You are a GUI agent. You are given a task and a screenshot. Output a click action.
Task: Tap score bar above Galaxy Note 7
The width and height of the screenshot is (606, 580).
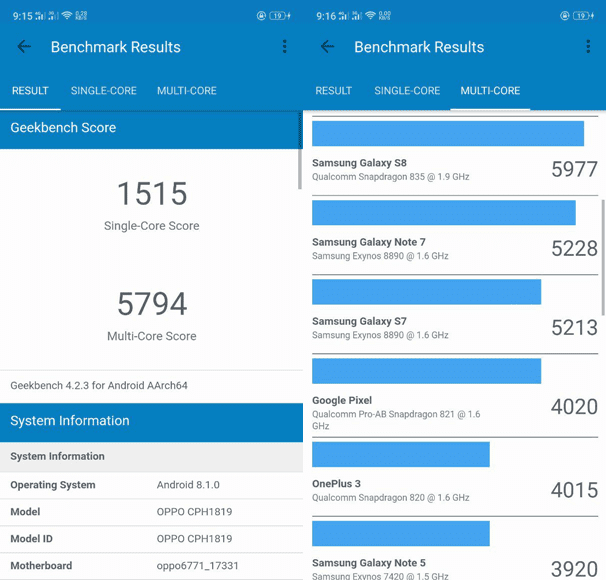coord(444,213)
